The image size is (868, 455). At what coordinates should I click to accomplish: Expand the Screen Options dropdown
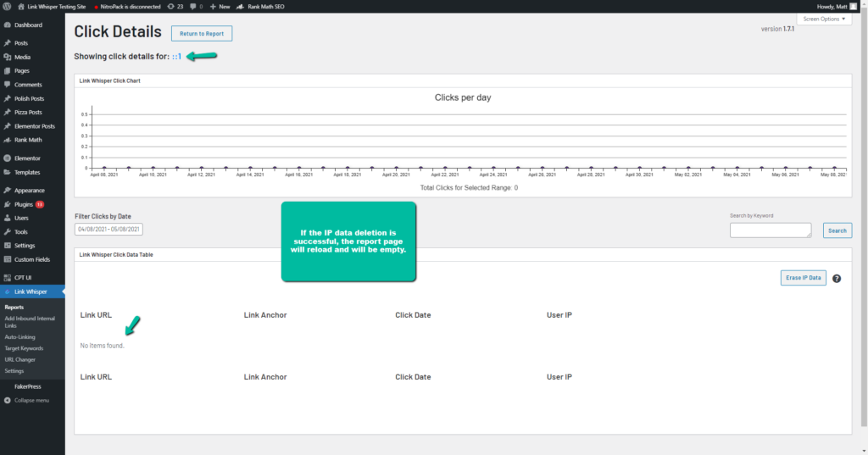coord(824,19)
